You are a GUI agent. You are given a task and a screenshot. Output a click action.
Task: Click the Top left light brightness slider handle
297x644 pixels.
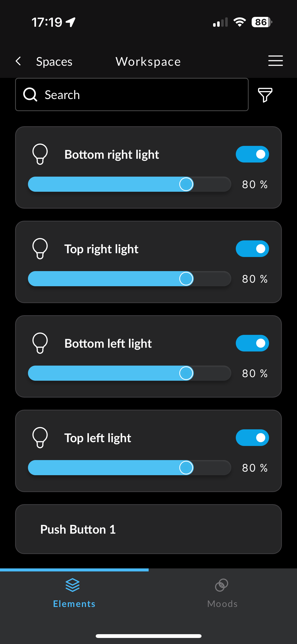(x=186, y=468)
